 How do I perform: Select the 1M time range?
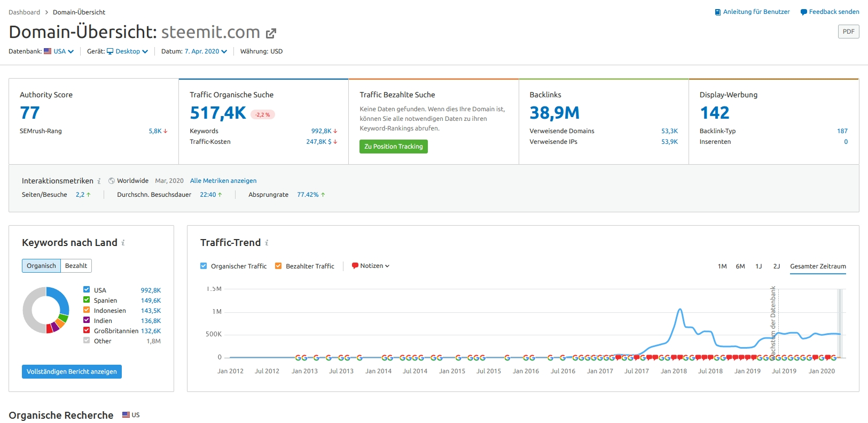tap(722, 266)
